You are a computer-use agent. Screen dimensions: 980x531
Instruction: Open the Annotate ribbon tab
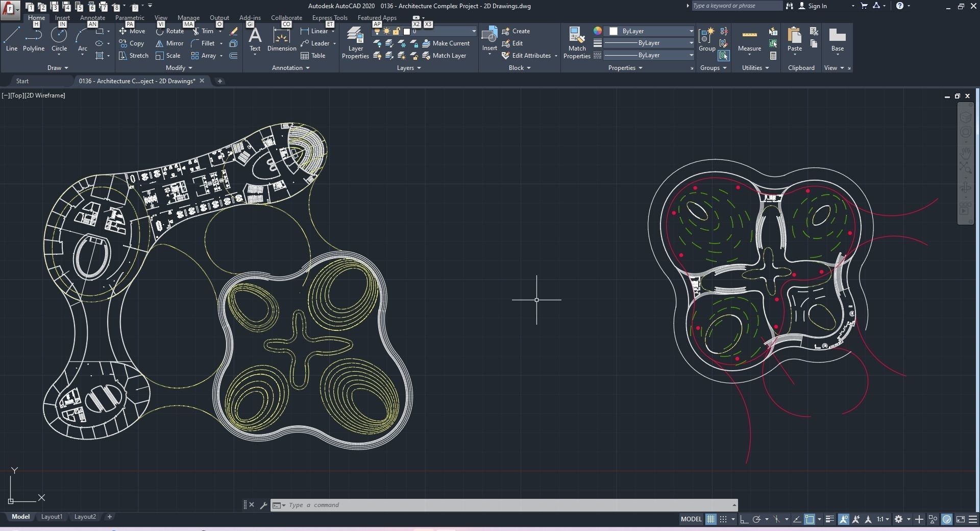pos(92,18)
